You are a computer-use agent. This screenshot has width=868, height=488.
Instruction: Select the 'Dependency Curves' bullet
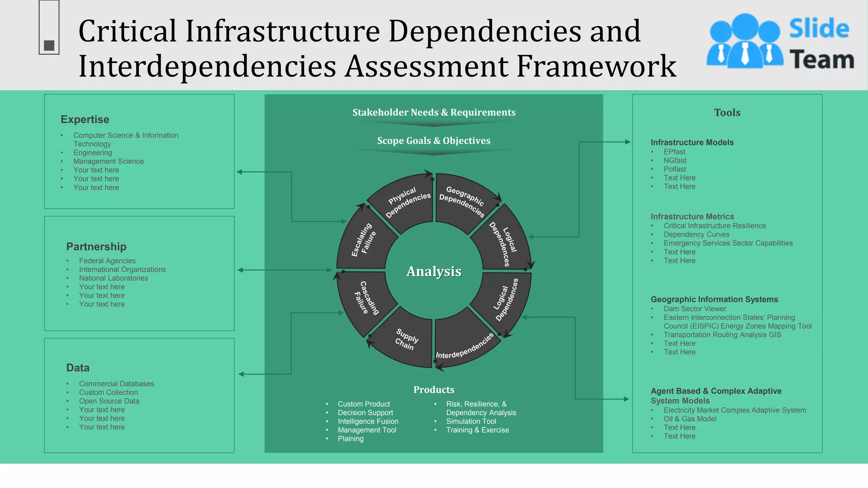pyautogui.click(x=696, y=234)
